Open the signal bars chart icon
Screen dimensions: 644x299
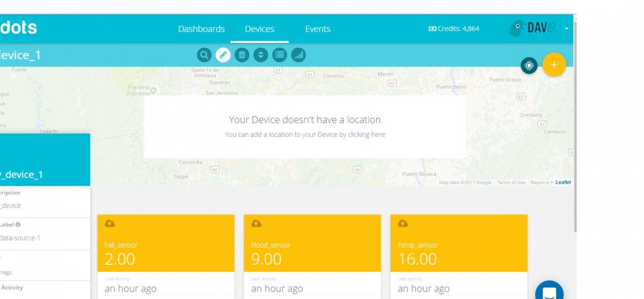tap(298, 55)
